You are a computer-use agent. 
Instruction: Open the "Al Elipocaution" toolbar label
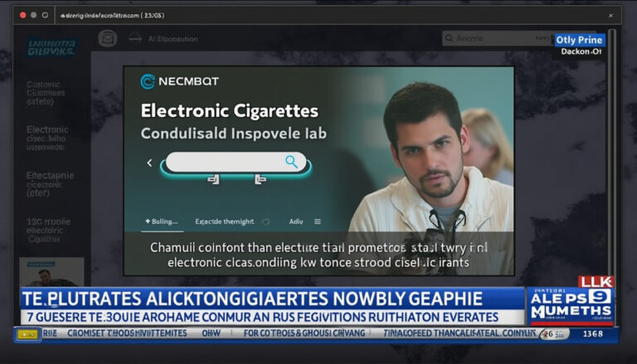pyautogui.click(x=173, y=39)
